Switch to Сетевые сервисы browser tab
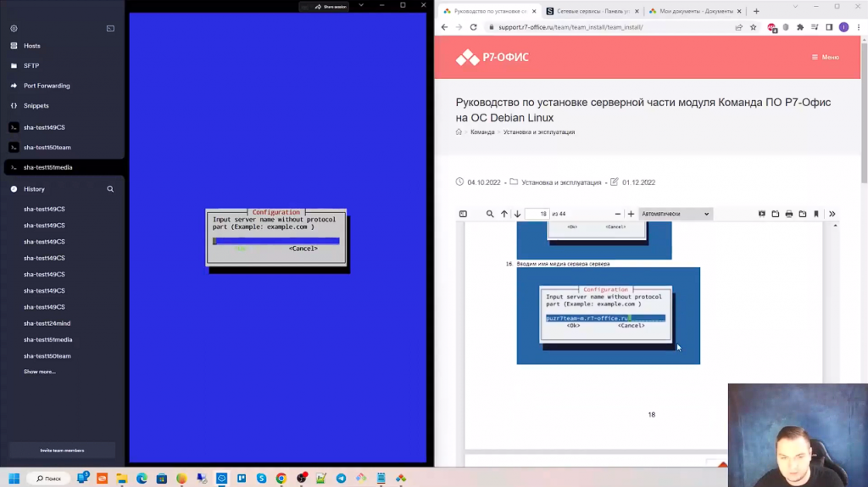Image resolution: width=868 pixels, height=487 pixels. (x=593, y=11)
